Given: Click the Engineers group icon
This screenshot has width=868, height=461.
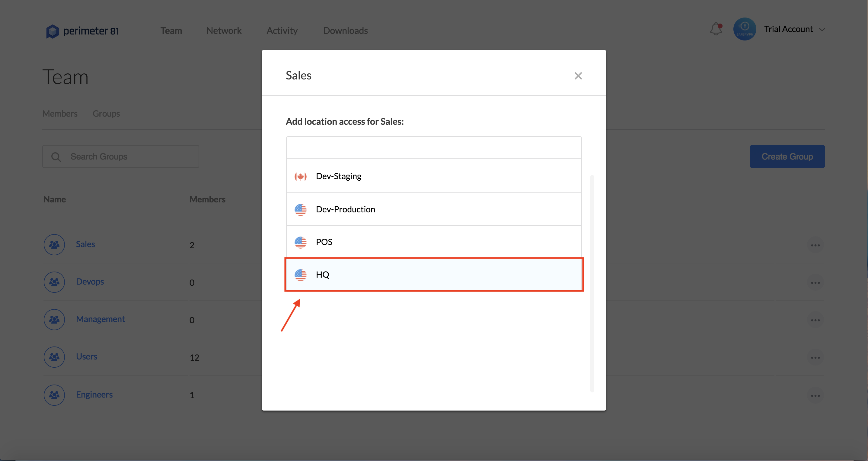Looking at the screenshot, I should [54, 395].
